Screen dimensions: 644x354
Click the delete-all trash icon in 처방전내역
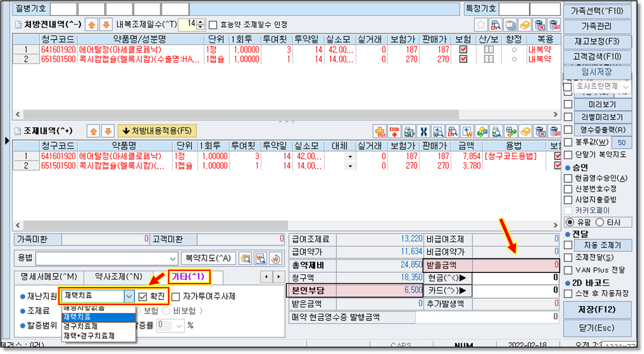pos(554,25)
